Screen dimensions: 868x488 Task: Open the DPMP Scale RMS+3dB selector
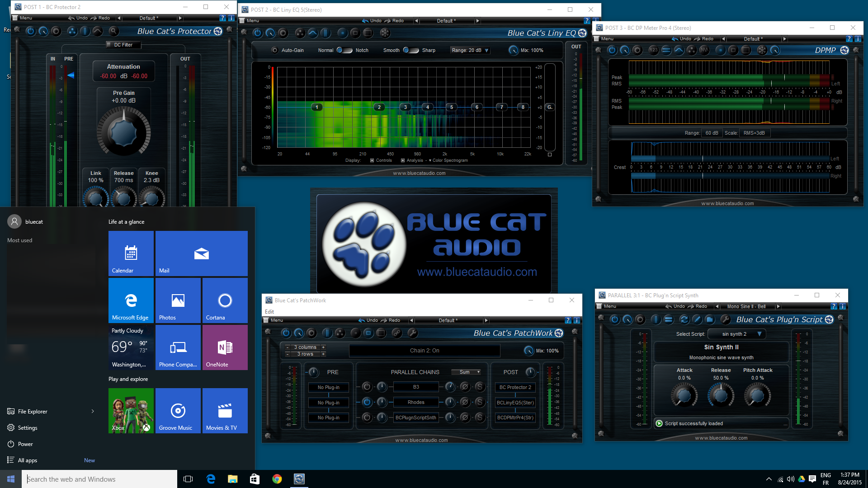tap(755, 133)
